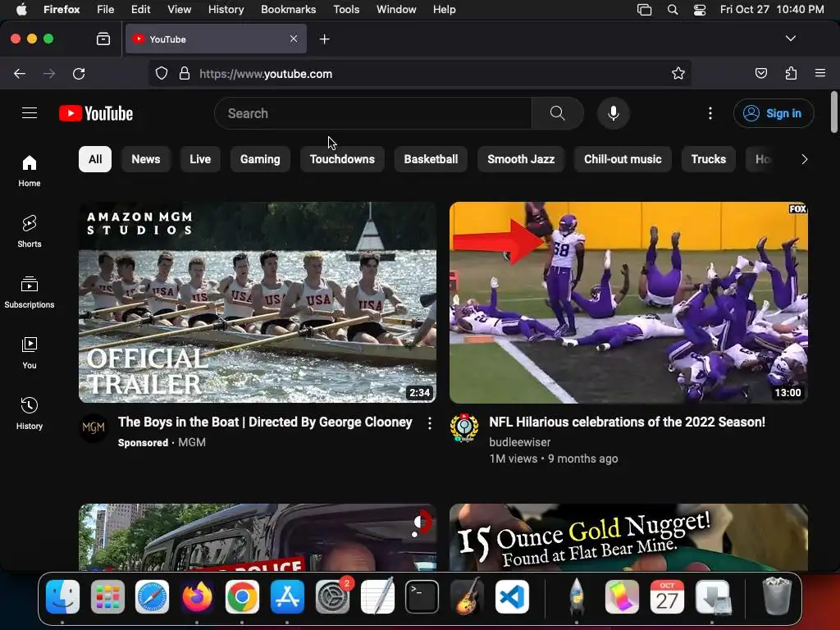Open a new tab with plus

[324, 39]
